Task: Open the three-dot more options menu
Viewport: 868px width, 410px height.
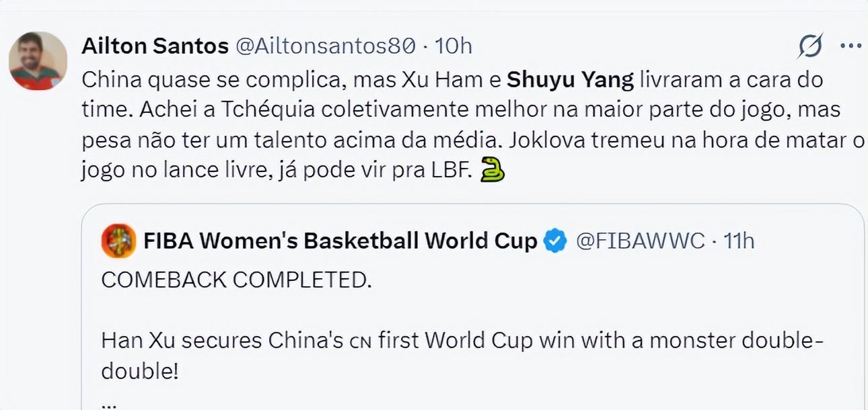Action: [x=851, y=46]
